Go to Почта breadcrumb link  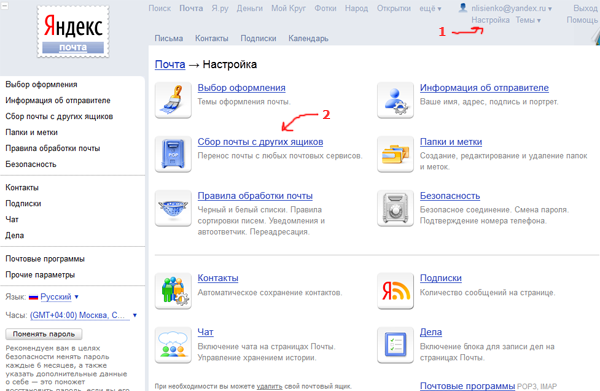pos(170,64)
